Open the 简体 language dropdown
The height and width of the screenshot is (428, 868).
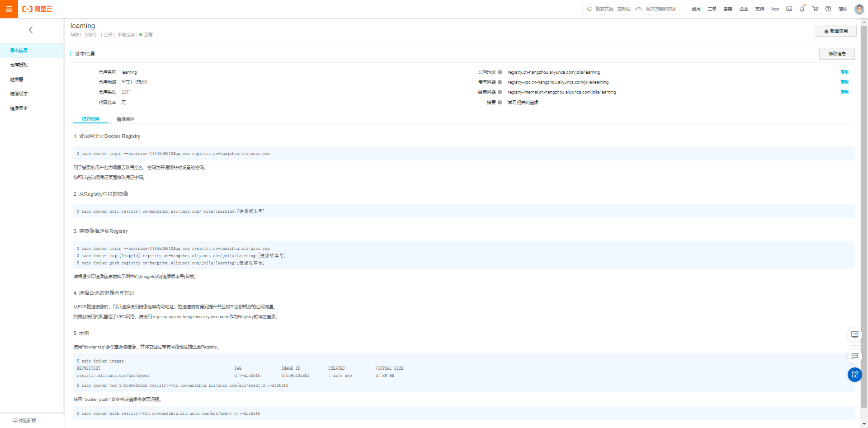843,9
